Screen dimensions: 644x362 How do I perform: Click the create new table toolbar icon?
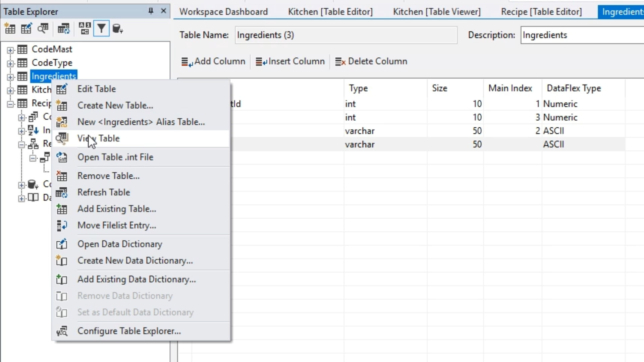click(x=10, y=29)
